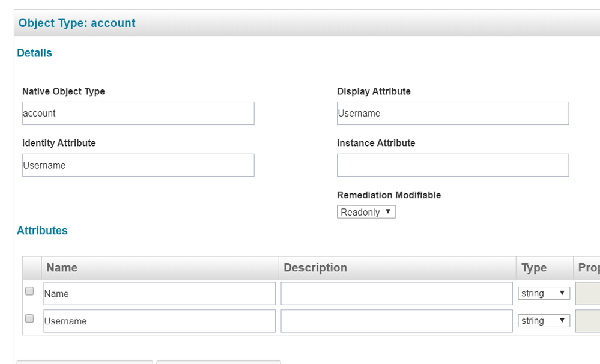600x364 pixels.
Task: Open the Type dropdown for Name attribute
Action: (544, 293)
